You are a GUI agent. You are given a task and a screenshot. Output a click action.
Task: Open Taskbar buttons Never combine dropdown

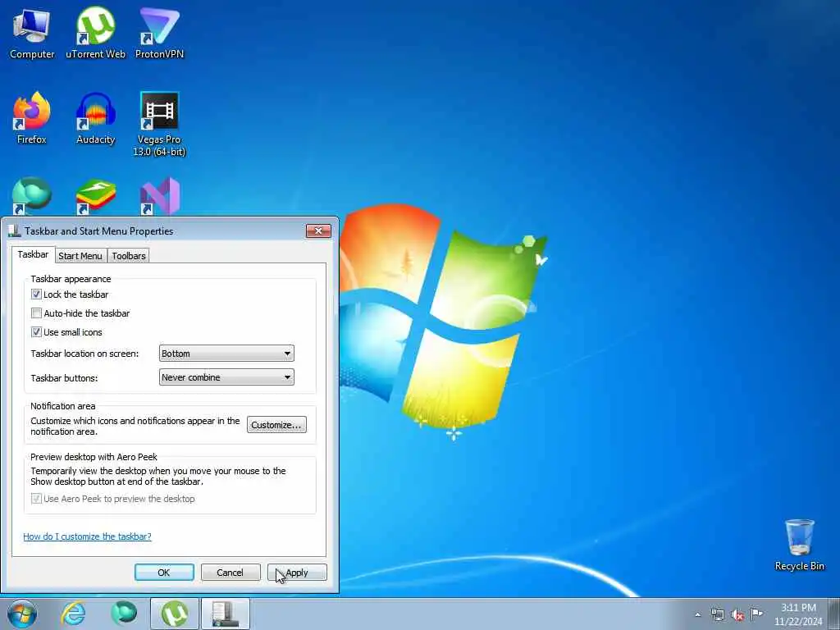pos(226,377)
